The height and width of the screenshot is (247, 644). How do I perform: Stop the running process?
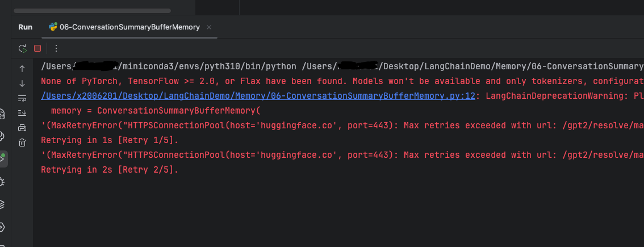[37, 48]
